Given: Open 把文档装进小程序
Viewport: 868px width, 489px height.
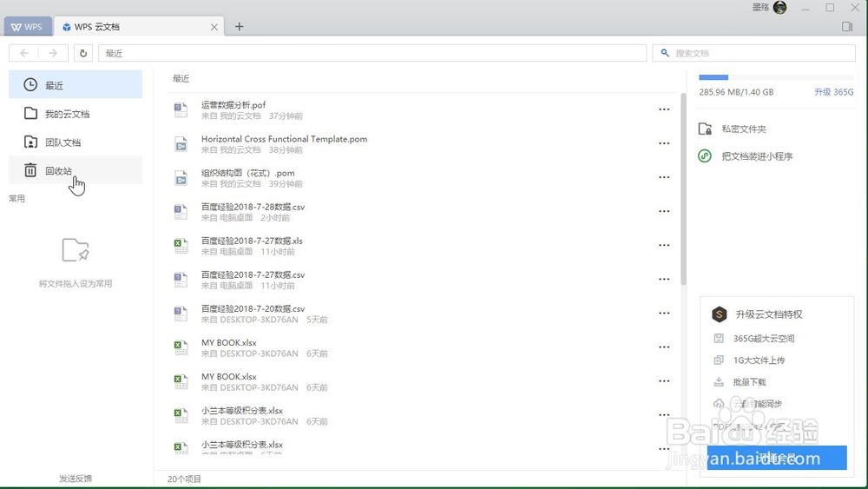Looking at the screenshot, I should point(757,156).
